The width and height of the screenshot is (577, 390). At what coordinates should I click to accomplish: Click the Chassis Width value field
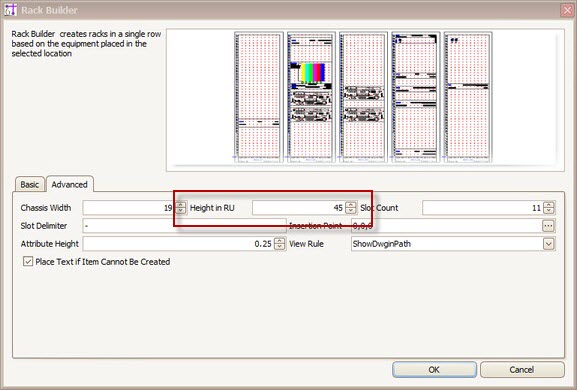click(129, 208)
